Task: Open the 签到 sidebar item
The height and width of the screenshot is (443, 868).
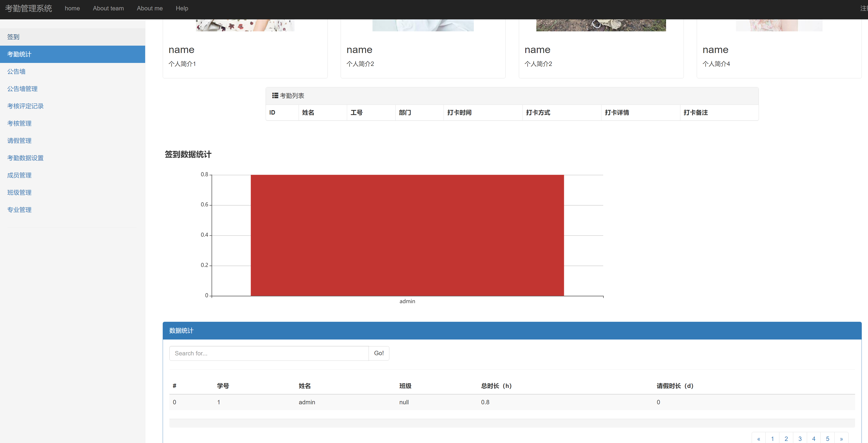Action: [13, 37]
